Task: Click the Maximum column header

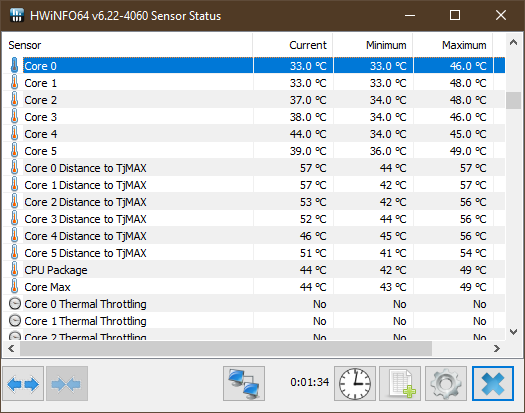Action: click(453, 45)
